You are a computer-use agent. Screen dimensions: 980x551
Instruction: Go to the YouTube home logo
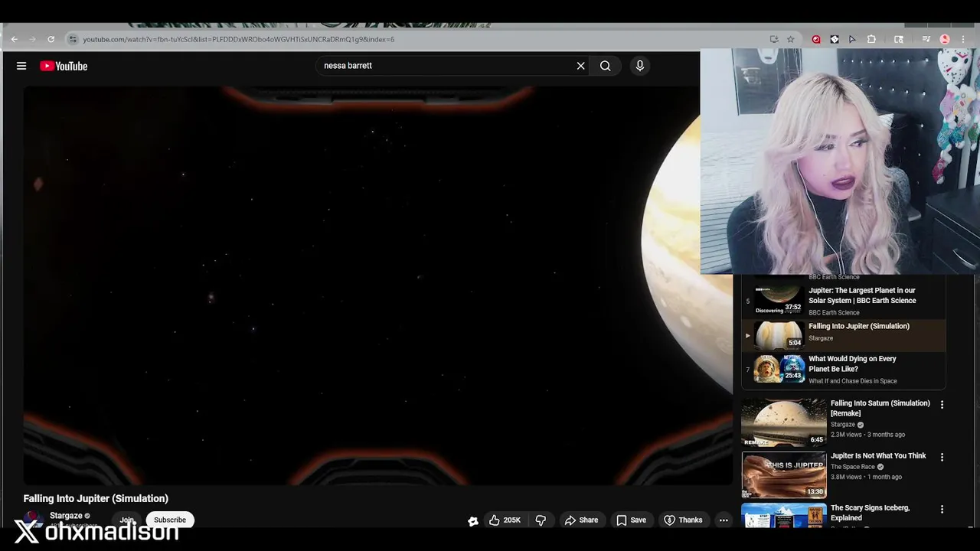(x=64, y=66)
